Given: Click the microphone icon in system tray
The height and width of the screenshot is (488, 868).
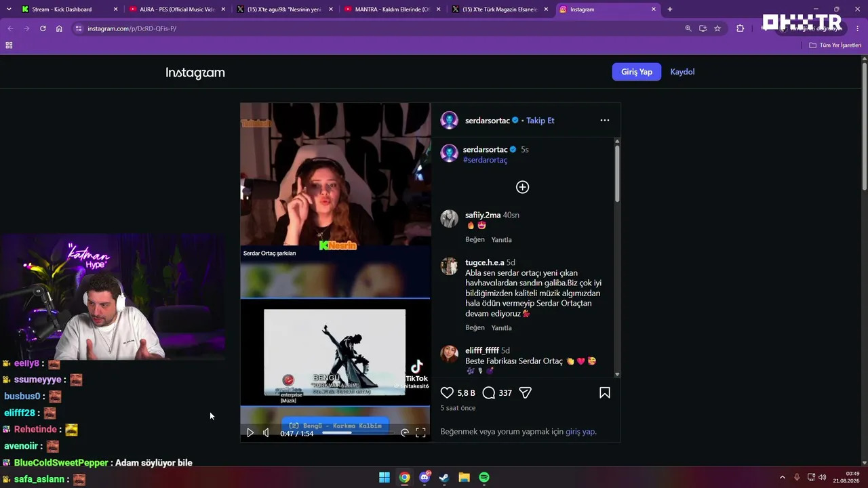Looking at the screenshot, I should 797,478.
